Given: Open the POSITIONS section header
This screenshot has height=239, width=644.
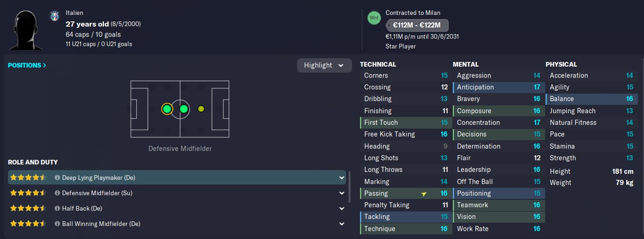Looking at the screenshot, I should (x=27, y=65).
